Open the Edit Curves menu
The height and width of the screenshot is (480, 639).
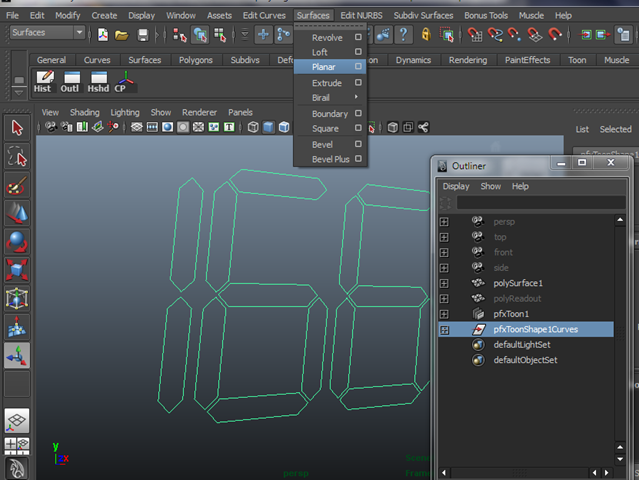coord(264,15)
